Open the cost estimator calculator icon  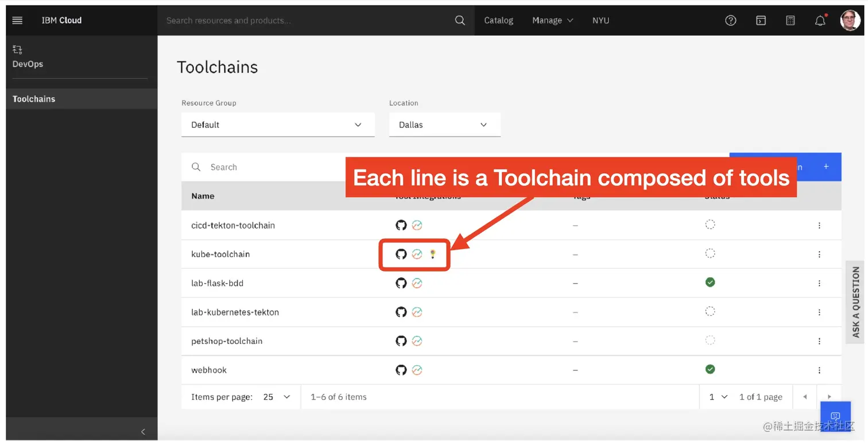(790, 20)
